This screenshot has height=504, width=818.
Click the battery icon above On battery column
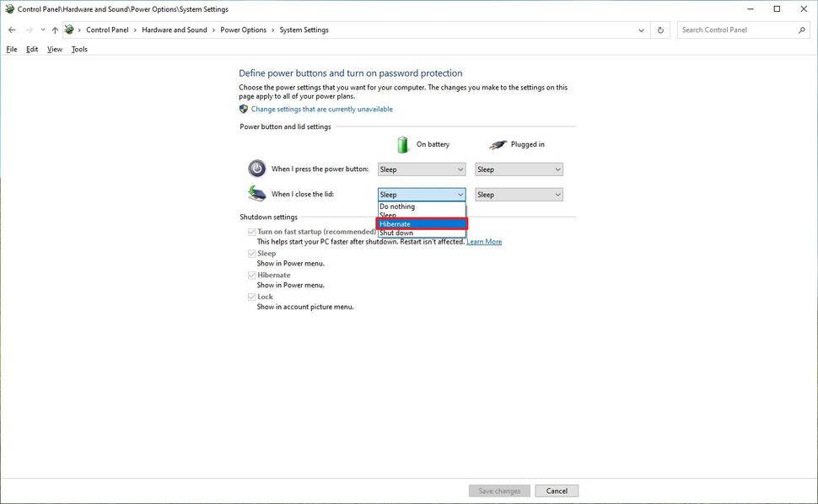tap(402, 143)
